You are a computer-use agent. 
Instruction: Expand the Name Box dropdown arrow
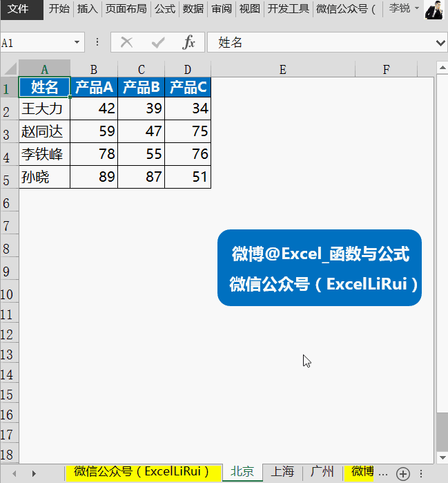pos(77,42)
